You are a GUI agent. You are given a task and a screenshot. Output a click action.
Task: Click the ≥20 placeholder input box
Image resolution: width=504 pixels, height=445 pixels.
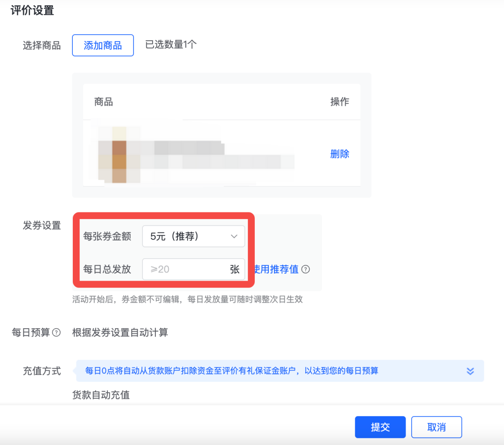pos(187,269)
